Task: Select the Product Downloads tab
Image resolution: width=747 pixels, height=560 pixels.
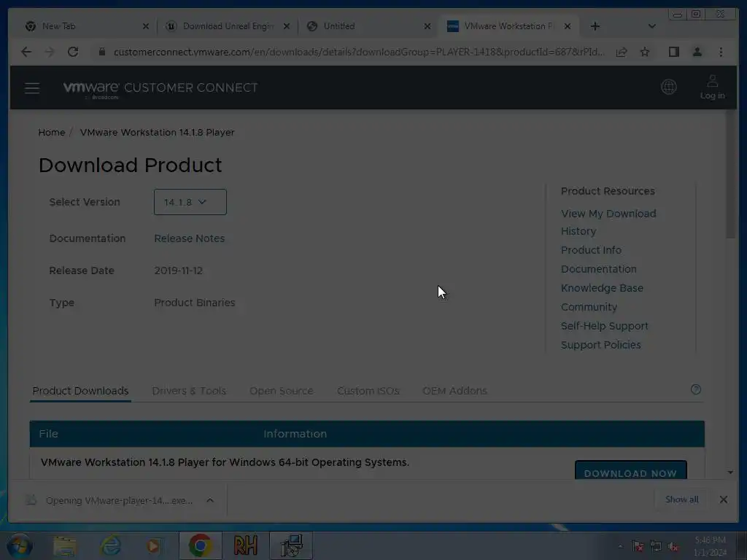Action: click(x=80, y=391)
